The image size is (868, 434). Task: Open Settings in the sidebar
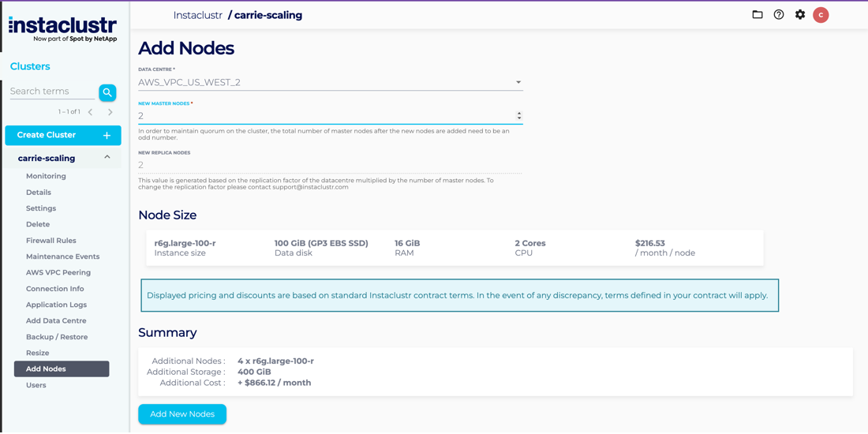(x=41, y=208)
